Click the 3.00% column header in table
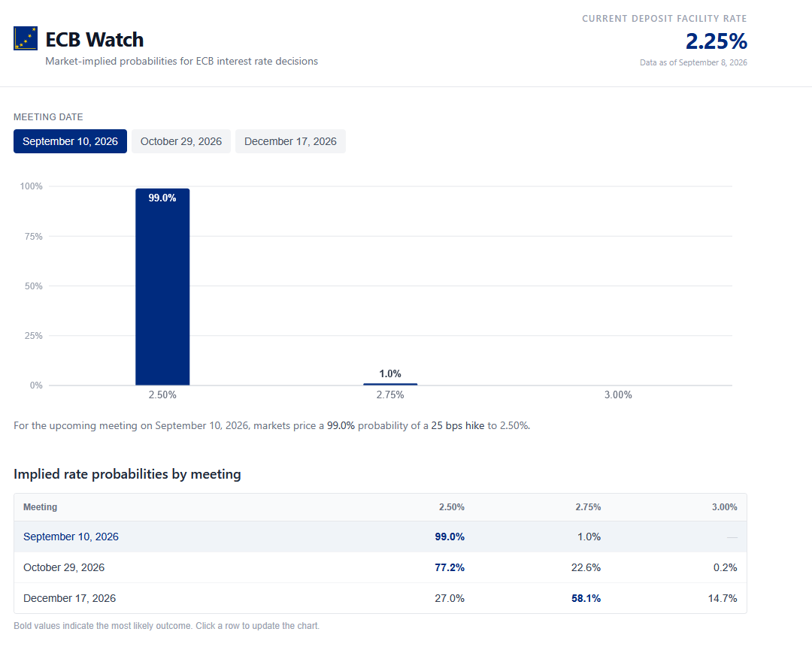Image resolution: width=812 pixels, height=653 pixels. point(724,507)
